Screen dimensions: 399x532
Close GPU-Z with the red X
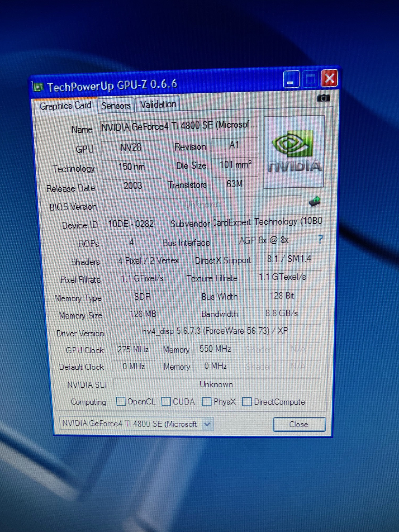point(329,78)
